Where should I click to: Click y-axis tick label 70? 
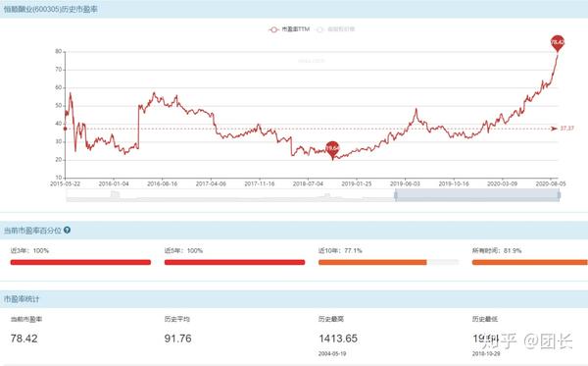tap(59, 70)
